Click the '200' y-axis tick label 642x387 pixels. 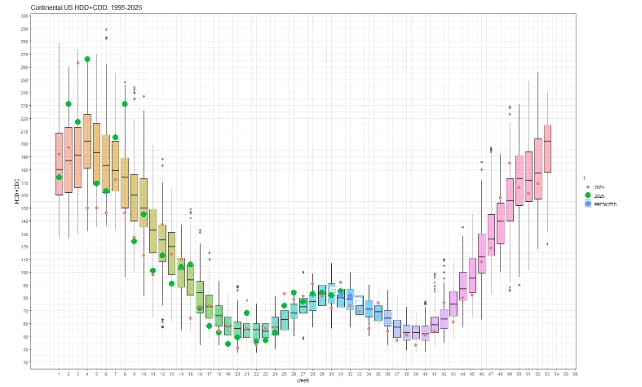(25, 144)
